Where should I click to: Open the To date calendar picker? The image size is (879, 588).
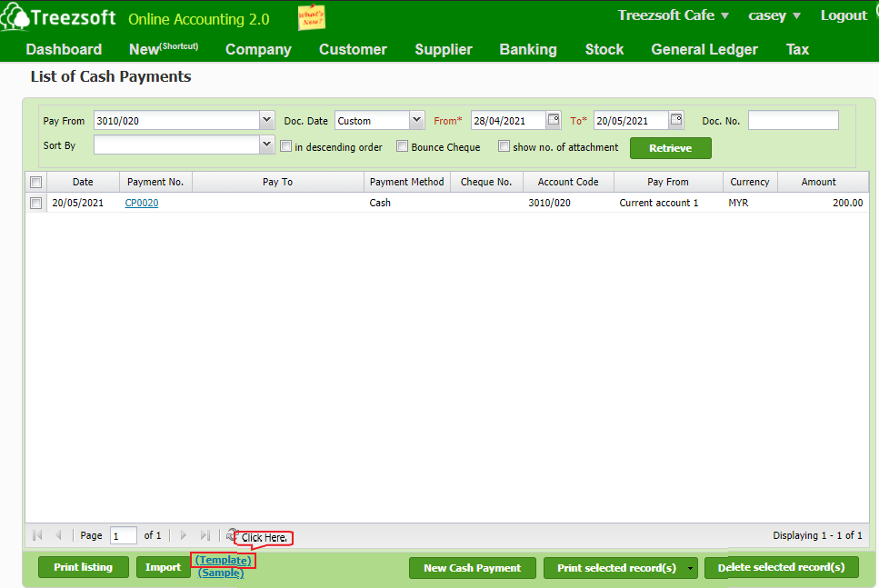(676, 120)
